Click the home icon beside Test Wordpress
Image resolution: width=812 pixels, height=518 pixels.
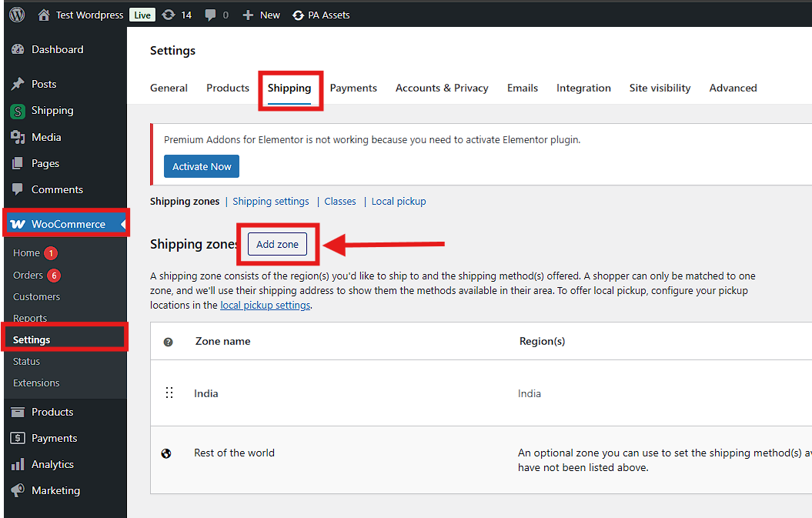pyautogui.click(x=44, y=15)
